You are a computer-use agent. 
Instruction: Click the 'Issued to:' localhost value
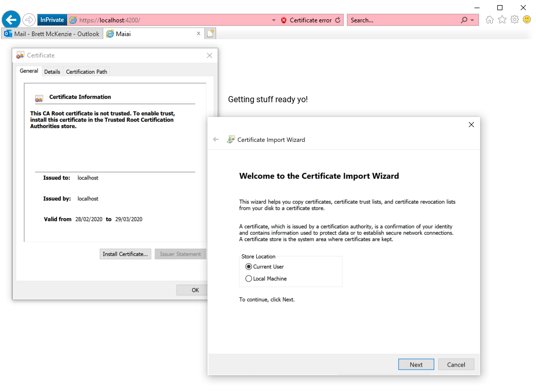[88, 178]
